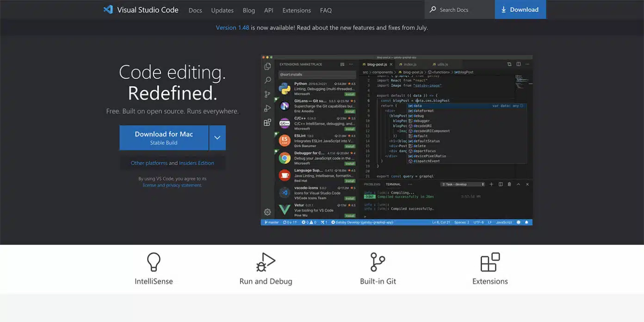Switch to the utils.js editor tab

[x=440, y=64]
